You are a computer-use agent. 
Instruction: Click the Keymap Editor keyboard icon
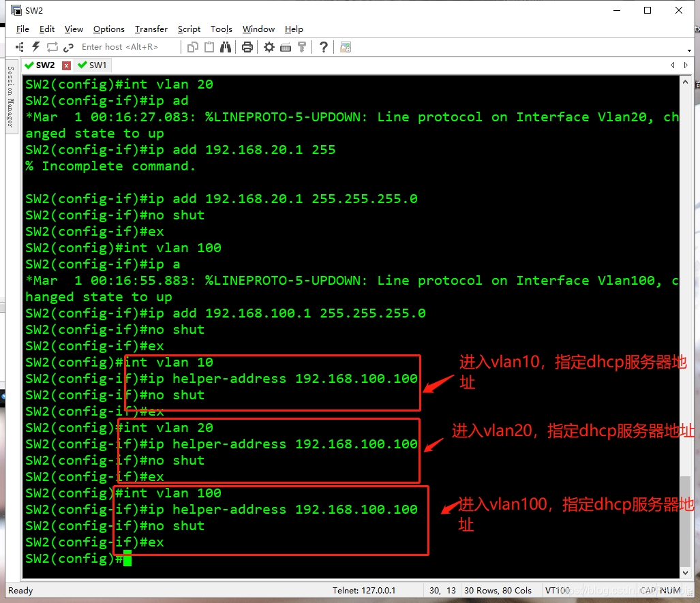click(x=286, y=47)
